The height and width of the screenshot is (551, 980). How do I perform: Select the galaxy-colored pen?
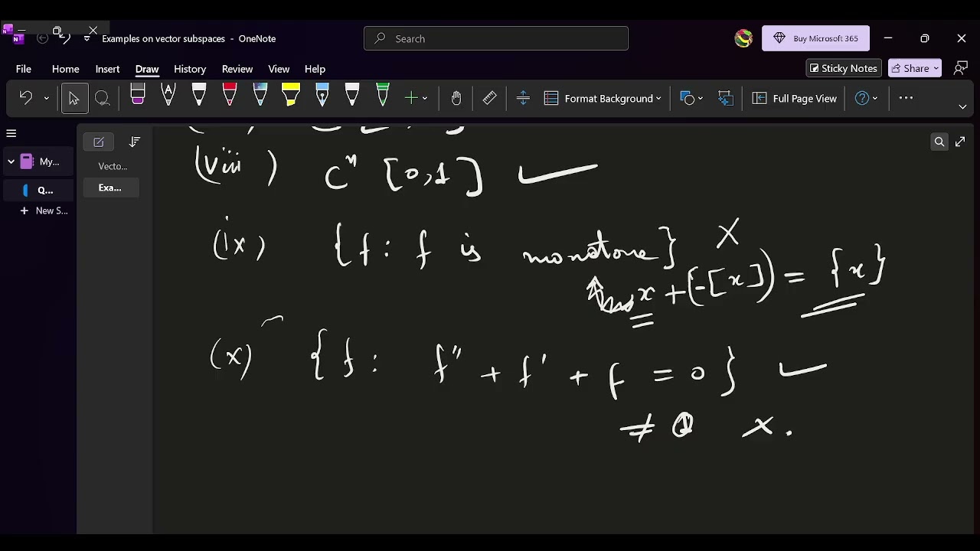pos(260,95)
